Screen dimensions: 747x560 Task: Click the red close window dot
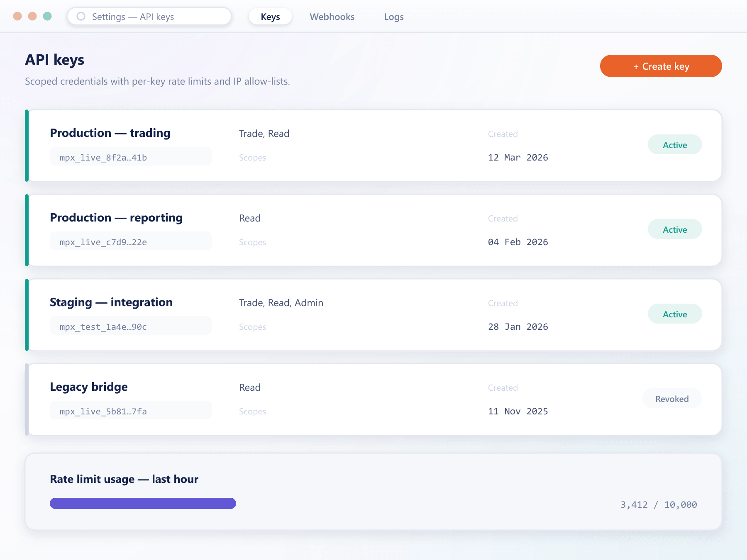pyautogui.click(x=17, y=16)
